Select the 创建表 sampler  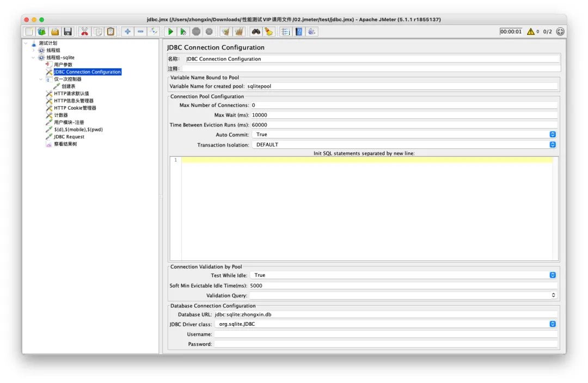68,86
